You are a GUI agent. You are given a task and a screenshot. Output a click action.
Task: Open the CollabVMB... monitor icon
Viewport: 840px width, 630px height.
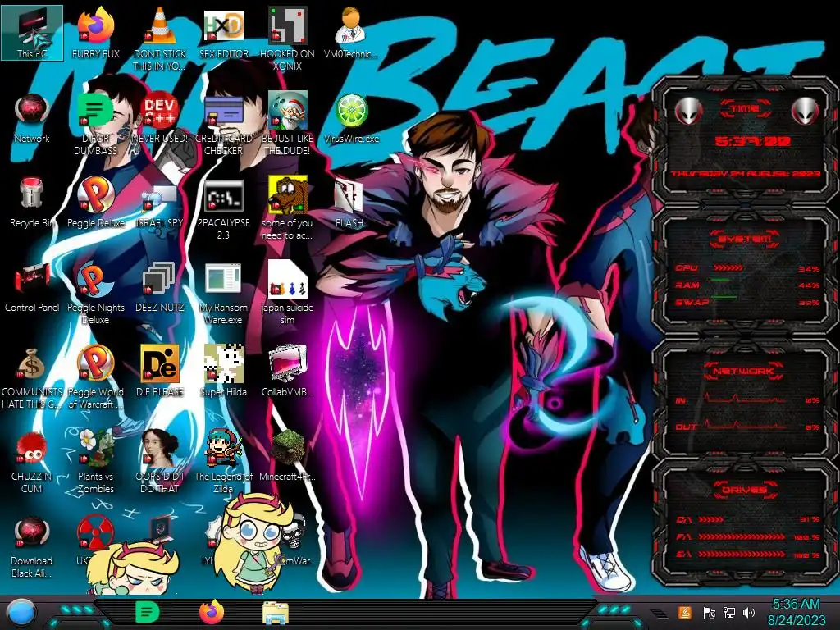click(287, 372)
